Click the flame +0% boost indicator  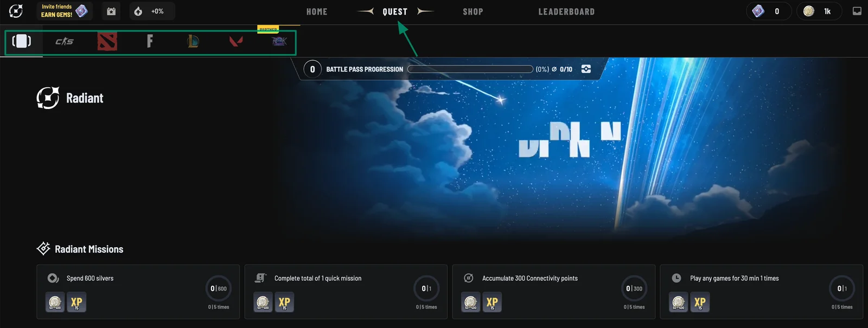tap(152, 11)
